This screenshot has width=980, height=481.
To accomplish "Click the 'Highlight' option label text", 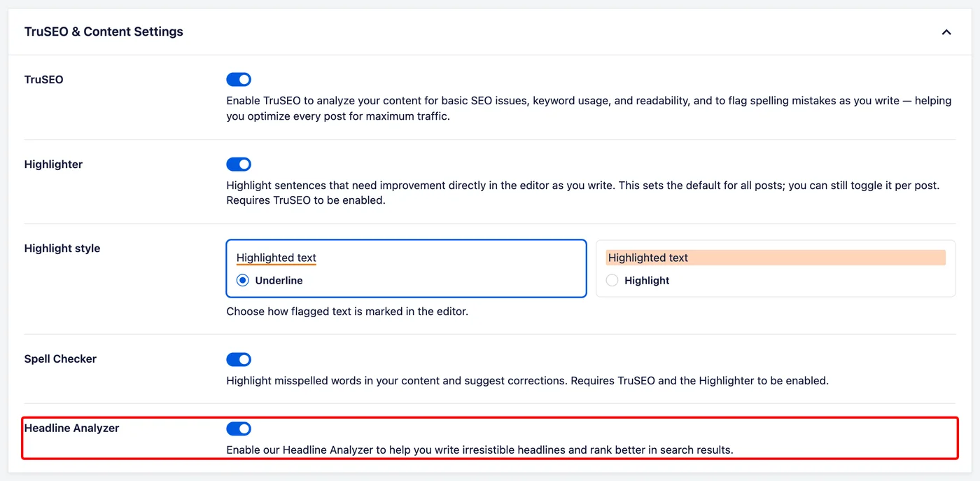I will pos(647,281).
